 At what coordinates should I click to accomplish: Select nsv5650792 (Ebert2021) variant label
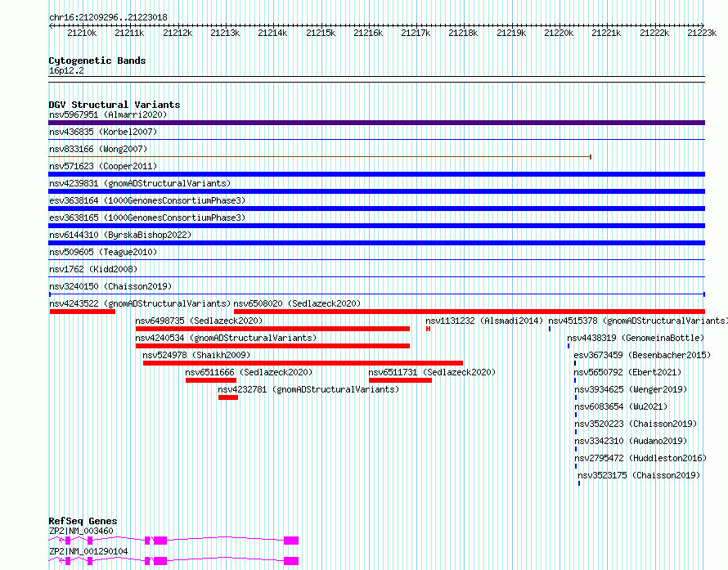tap(627, 372)
